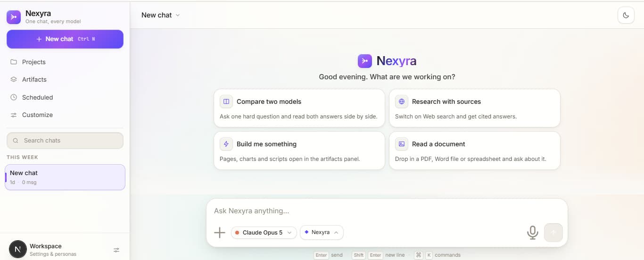Open Workspace settings sliders icon

point(116,250)
